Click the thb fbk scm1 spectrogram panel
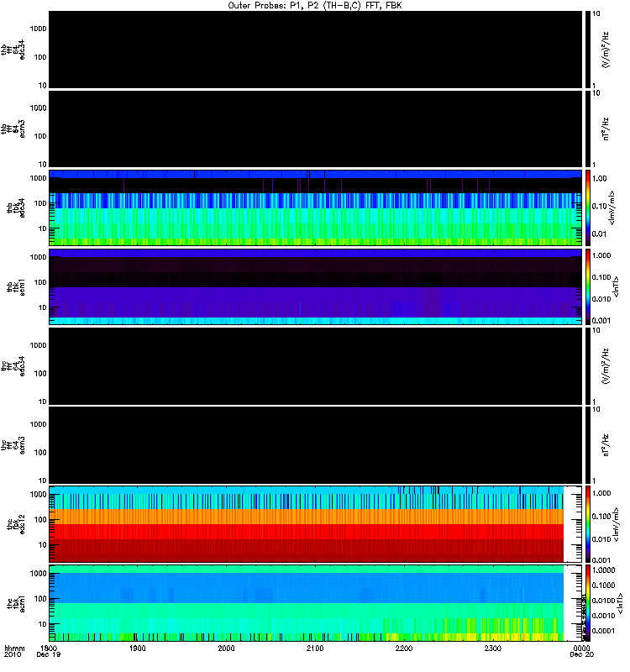Screen dimensions: 630x672 (316, 286)
